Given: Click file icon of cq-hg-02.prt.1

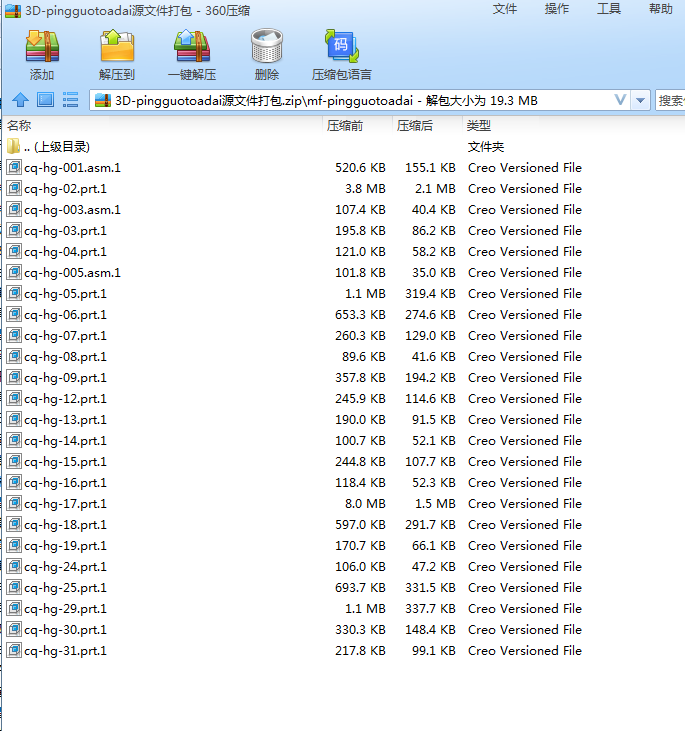Looking at the screenshot, I should click(14, 188).
